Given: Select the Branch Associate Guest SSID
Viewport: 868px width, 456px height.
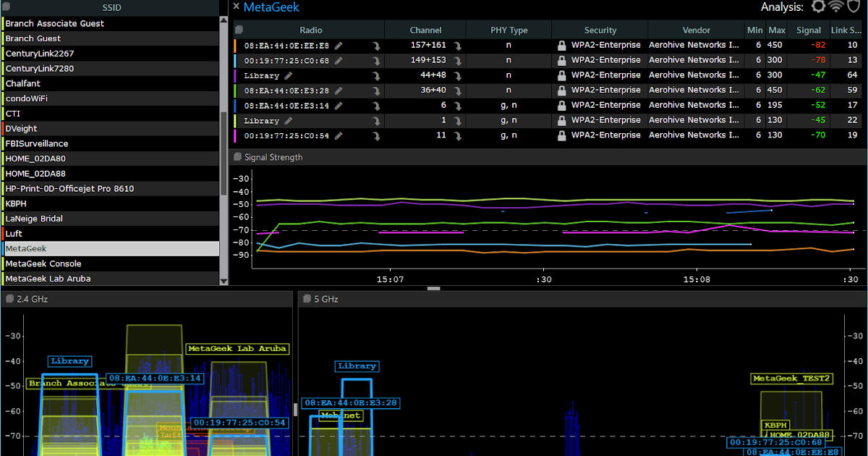Looking at the screenshot, I should [x=110, y=23].
